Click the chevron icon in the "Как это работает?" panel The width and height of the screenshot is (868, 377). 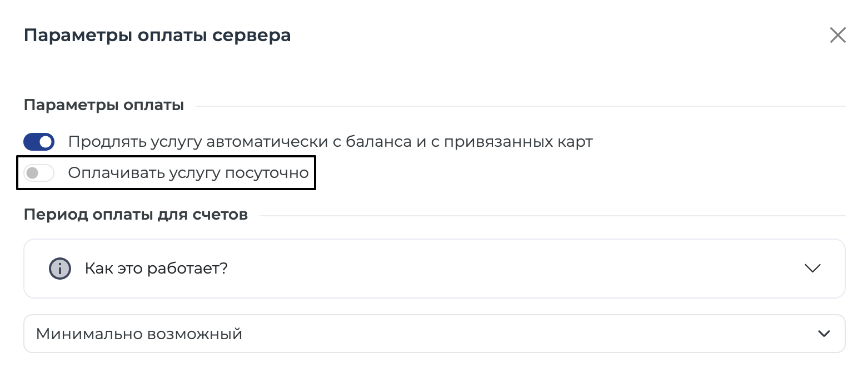[812, 269]
